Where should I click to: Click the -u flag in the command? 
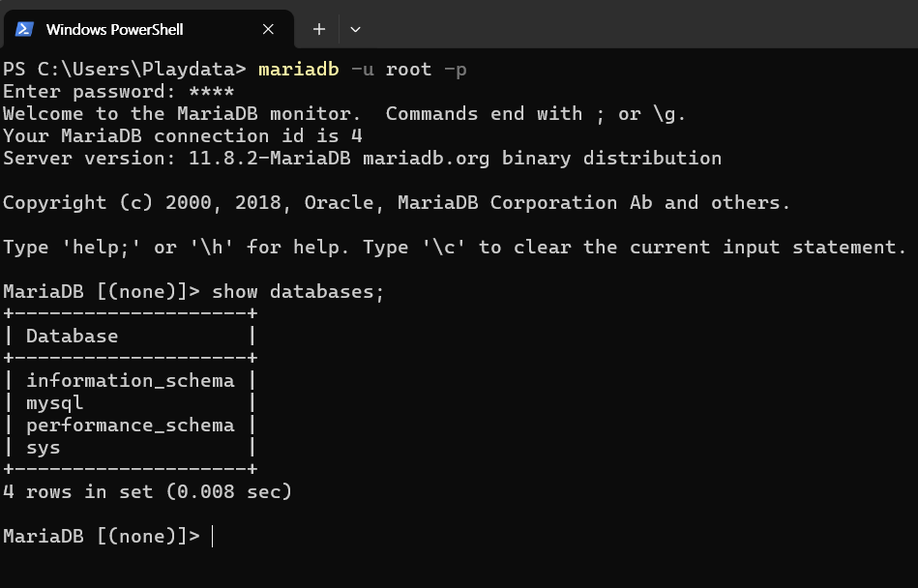click(x=362, y=69)
